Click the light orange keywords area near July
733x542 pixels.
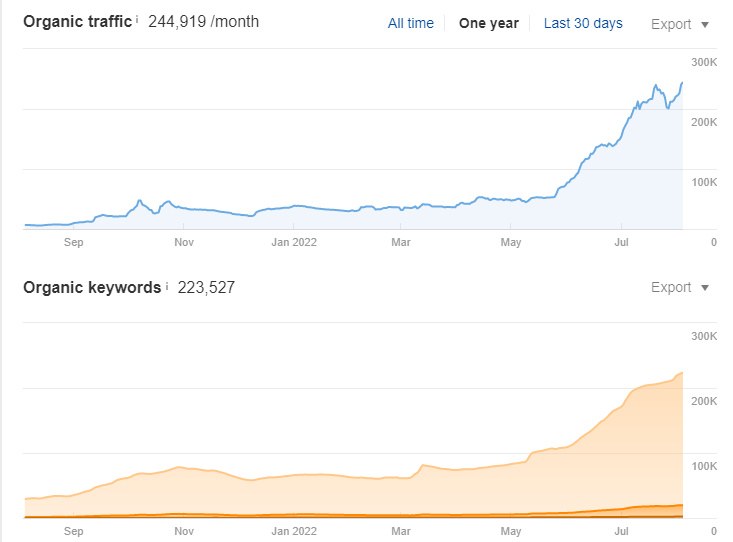(x=630, y=450)
